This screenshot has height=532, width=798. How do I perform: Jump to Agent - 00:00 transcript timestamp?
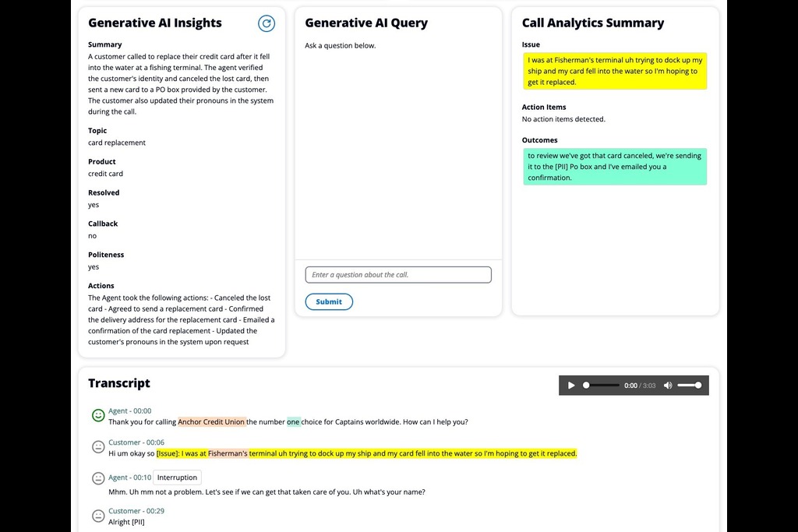[130, 411]
